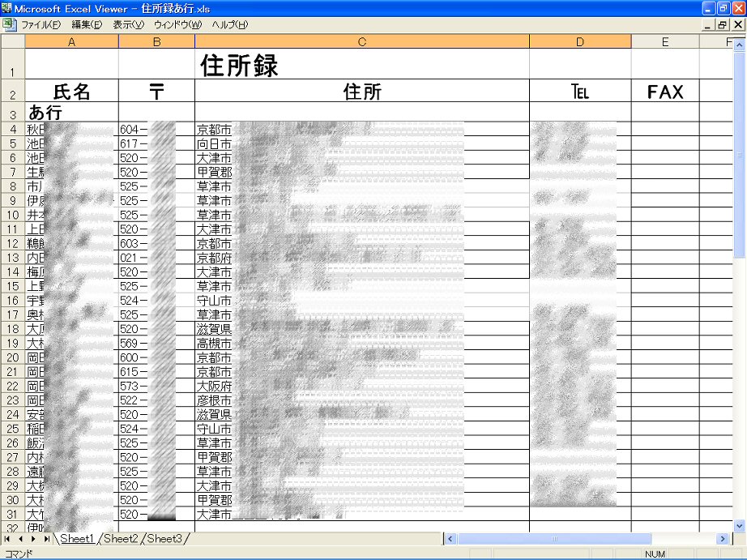Go to first sheet tab arrow
This screenshot has height=560, width=747.
[8, 539]
